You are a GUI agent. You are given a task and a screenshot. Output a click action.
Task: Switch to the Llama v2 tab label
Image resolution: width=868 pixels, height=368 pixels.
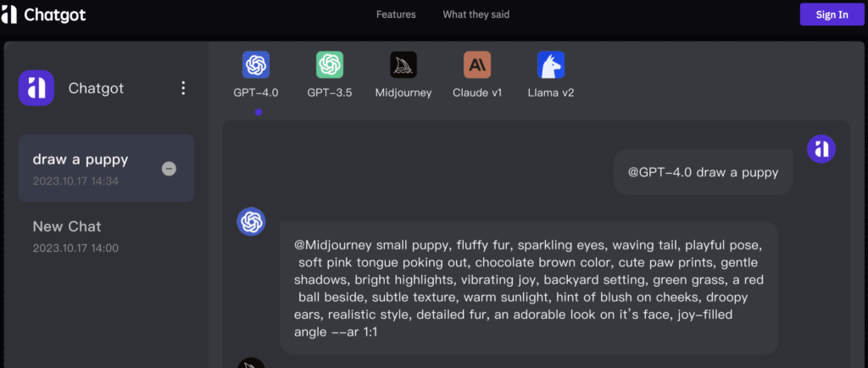[x=551, y=93]
